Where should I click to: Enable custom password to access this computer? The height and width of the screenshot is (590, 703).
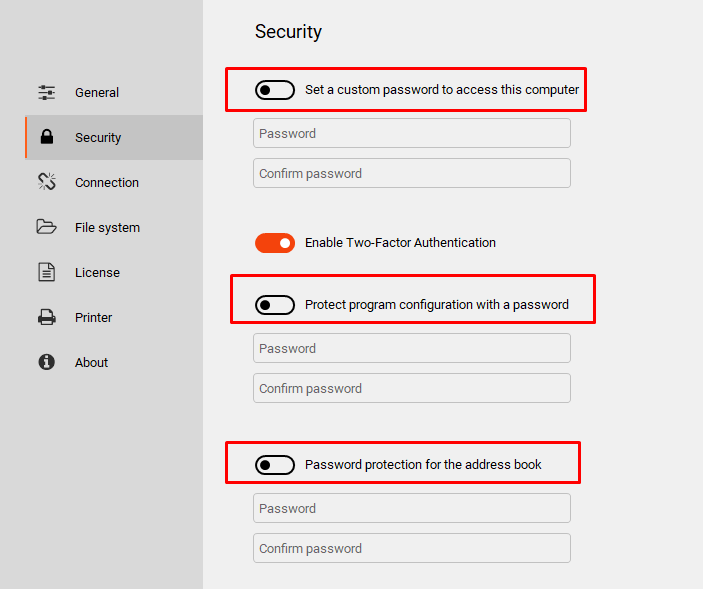(x=275, y=90)
